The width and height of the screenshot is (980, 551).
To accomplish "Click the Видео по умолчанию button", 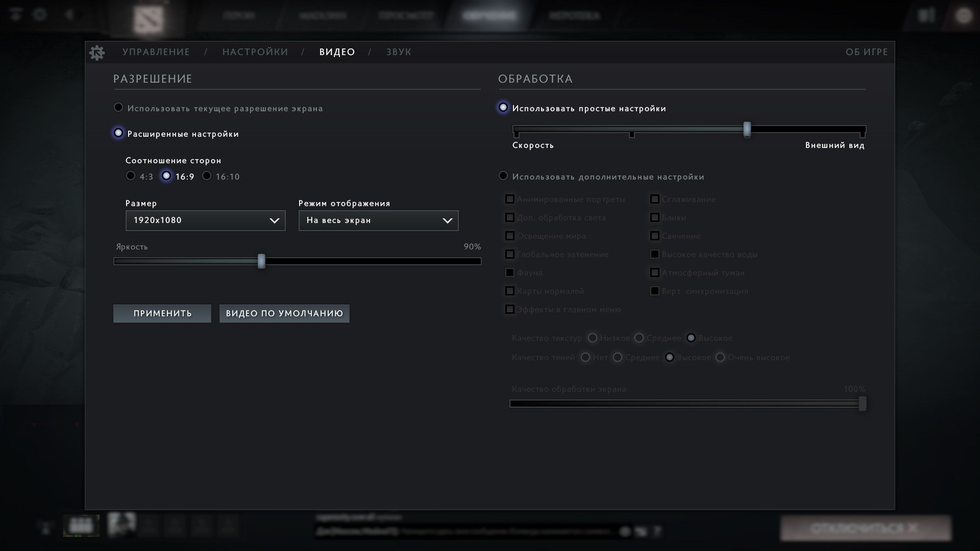I will tap(284, 313).
